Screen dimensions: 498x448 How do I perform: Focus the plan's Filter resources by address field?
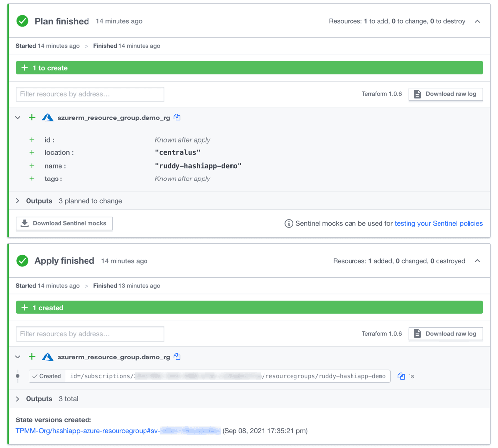(x=90, y=94)
